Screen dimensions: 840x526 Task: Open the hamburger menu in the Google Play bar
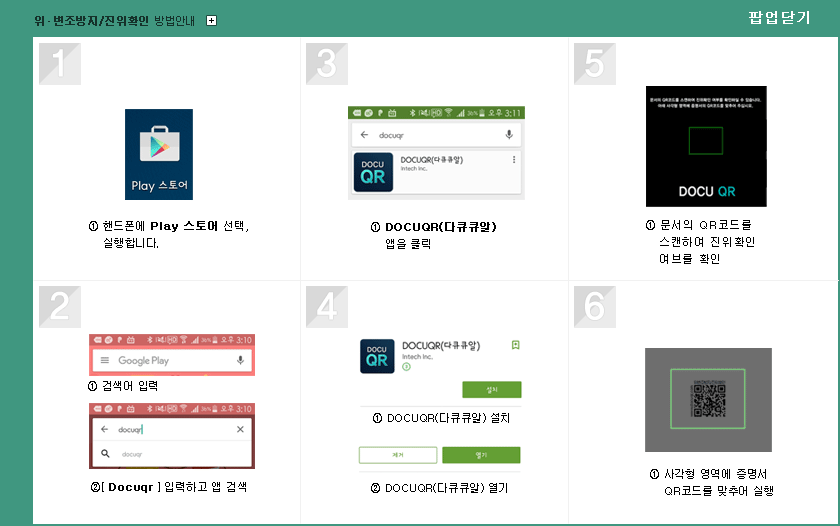point(103,360)
